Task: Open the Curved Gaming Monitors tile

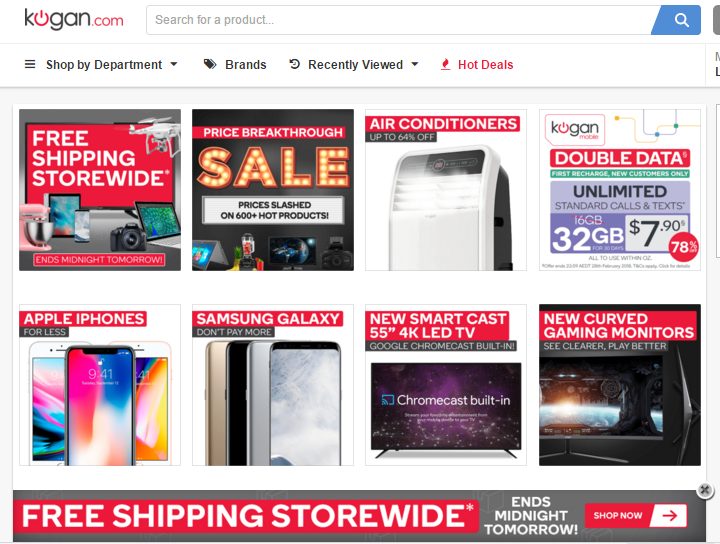Action: (x=620, y=385)
